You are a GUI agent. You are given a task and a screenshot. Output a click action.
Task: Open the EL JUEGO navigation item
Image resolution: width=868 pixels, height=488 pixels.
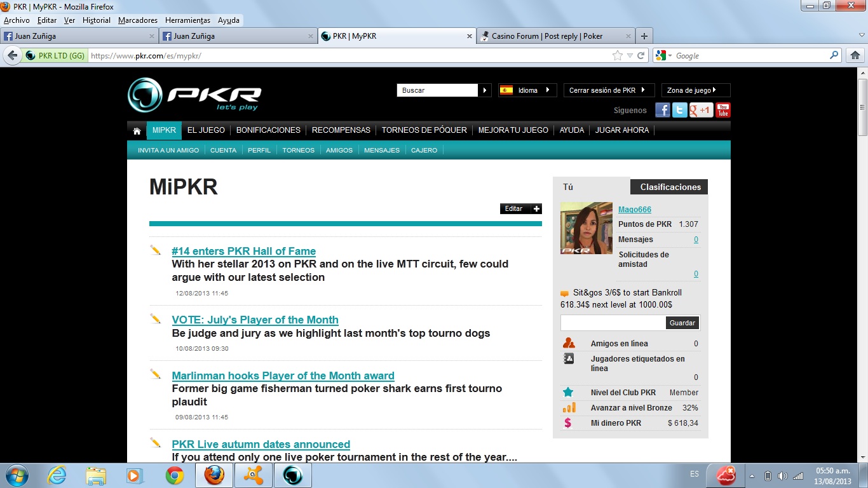206,130
